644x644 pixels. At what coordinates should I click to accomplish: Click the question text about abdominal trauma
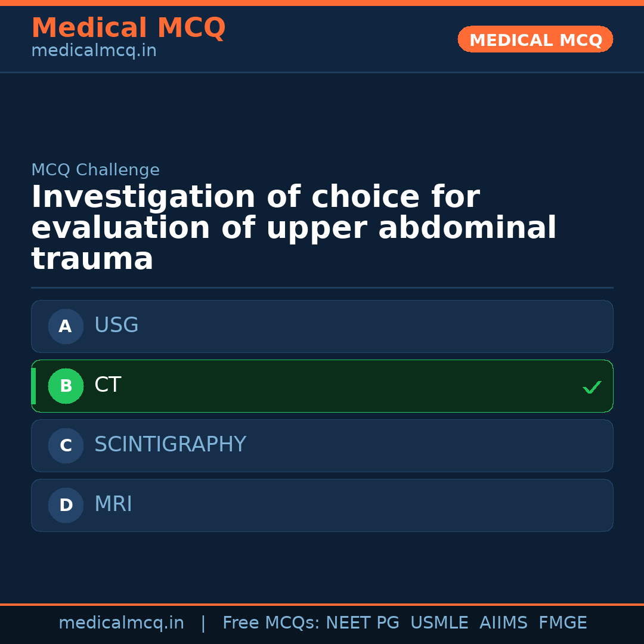(292, 228)
